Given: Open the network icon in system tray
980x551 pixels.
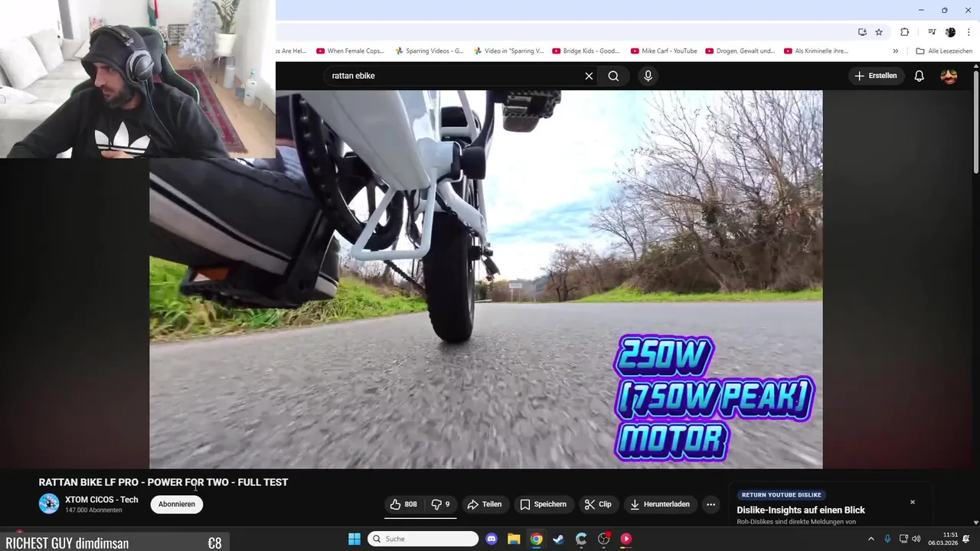Looking at the screenshot, I should [x=903, y=539].
